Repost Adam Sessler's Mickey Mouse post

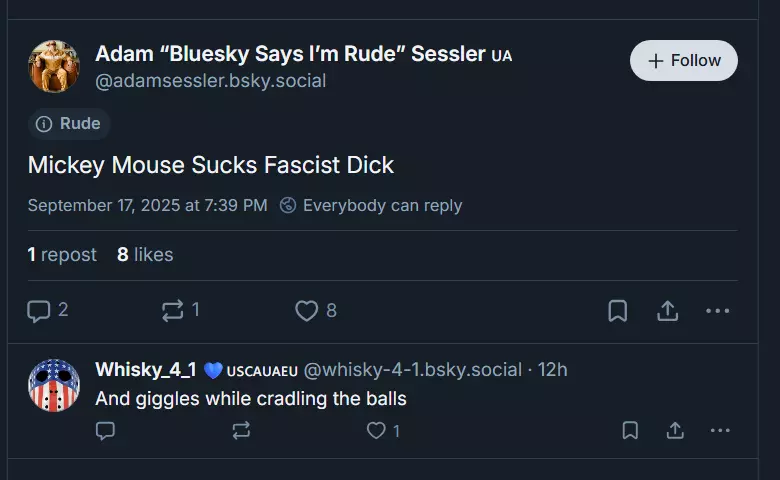(173, 311)
